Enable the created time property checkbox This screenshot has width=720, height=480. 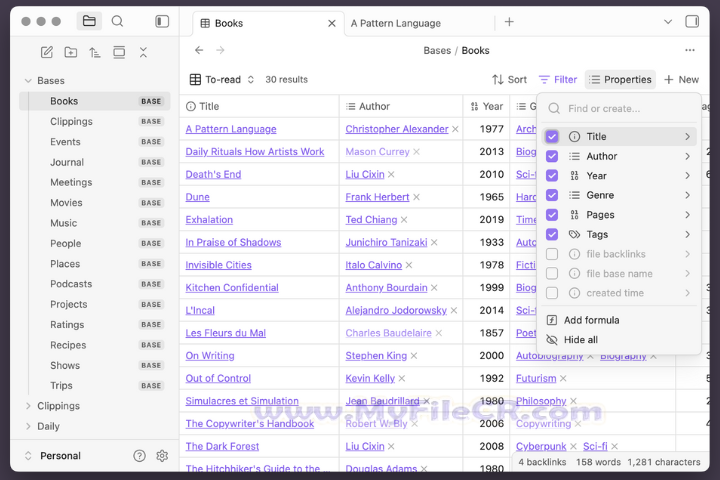coord(552,293)
